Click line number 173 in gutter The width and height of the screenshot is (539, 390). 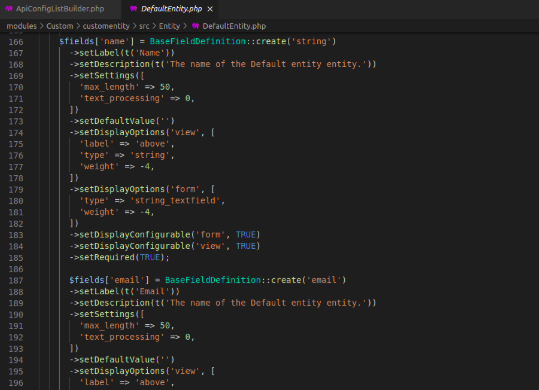point(16,121)
